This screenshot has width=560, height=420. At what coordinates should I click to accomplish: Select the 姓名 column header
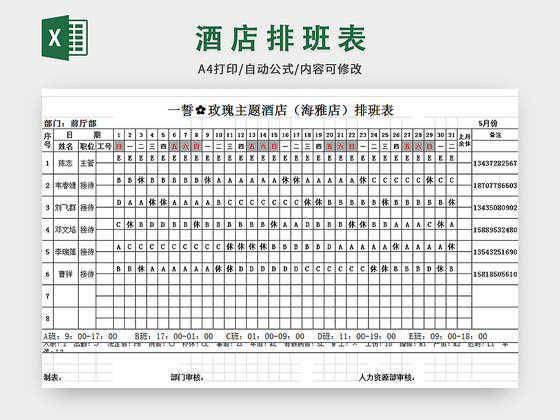tap(66, 146)
